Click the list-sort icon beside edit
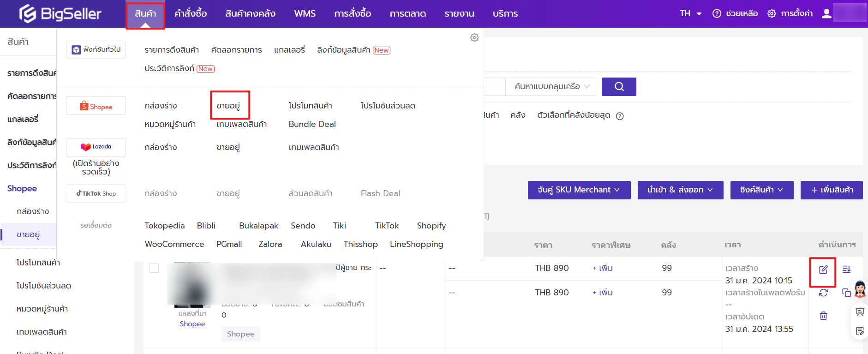 (846, 269)
